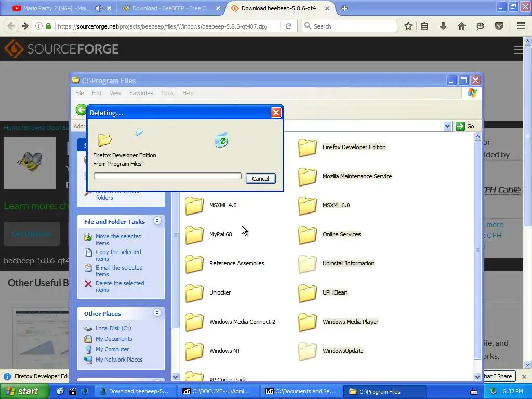Select the Mozilla Maintenance Service folder icon
This screenshot has height=399, width=532.
click(308, 177)
